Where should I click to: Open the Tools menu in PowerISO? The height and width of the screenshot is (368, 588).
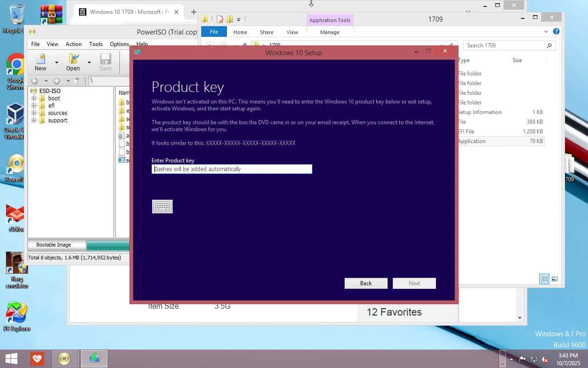(96, 44)
